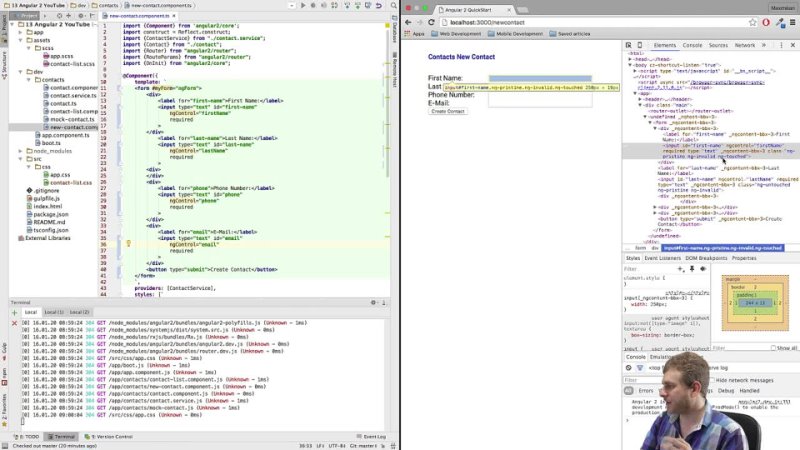This screenshot has height=450, width=800.
Task: Click the undo/revert arrow in WebStorm toolbar
Action: 379,6
